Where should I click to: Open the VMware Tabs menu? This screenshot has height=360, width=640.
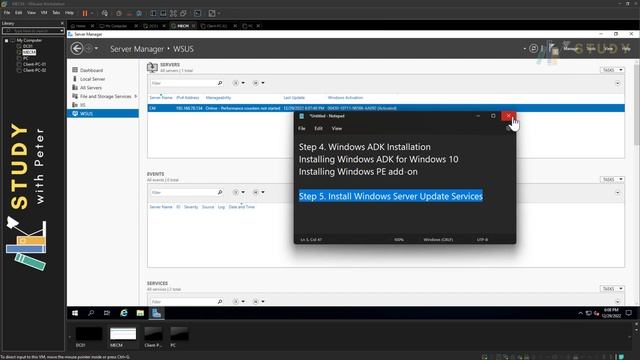pyautogui.click(x=56, y=13)
